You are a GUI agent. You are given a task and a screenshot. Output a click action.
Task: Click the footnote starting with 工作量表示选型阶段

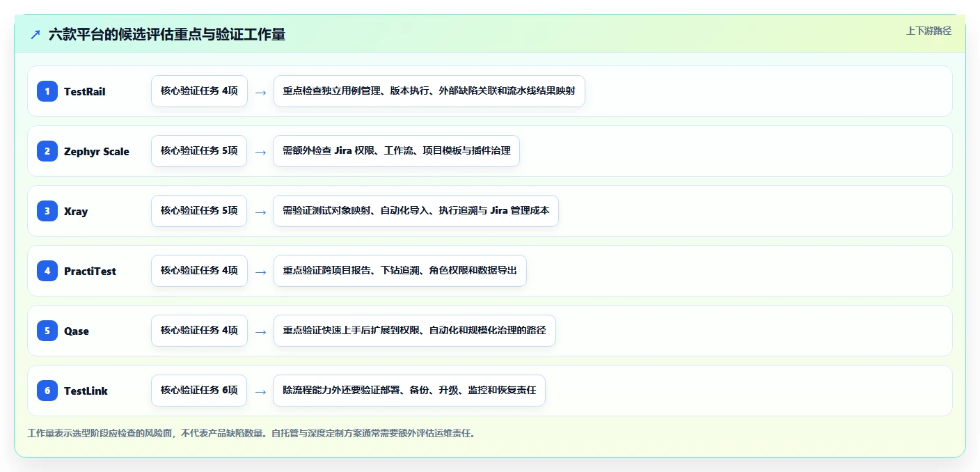251,433
